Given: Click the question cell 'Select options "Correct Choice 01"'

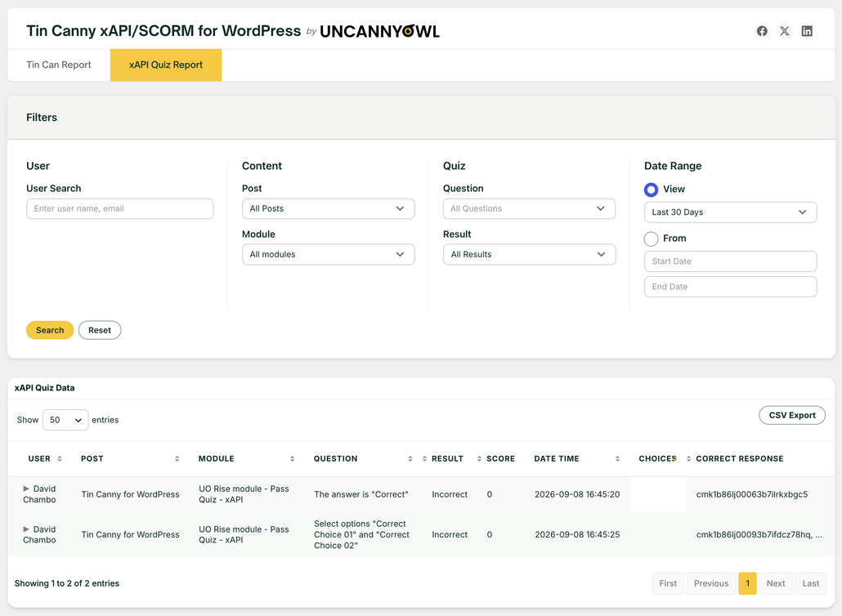Looking at the screenshot, I should click(x=361, y=534).
